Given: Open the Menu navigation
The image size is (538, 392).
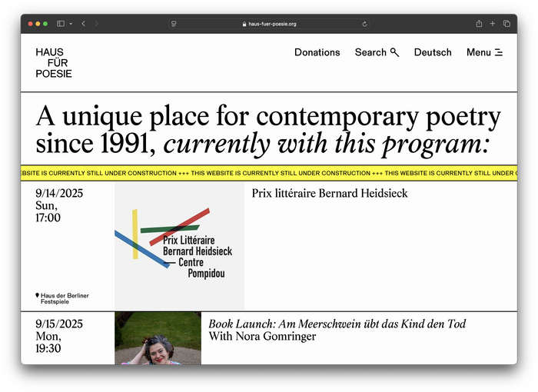Looking at the screenshot, I should (x=484, y=52).
